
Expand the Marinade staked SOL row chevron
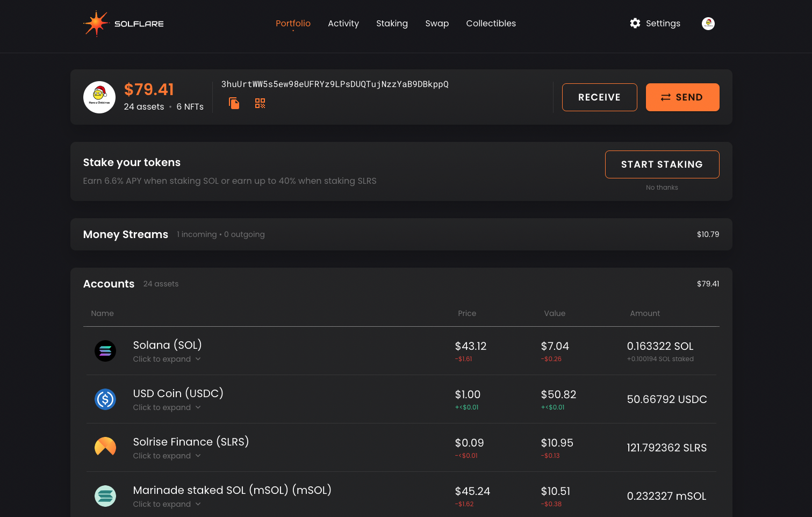[x=198, y=504]
